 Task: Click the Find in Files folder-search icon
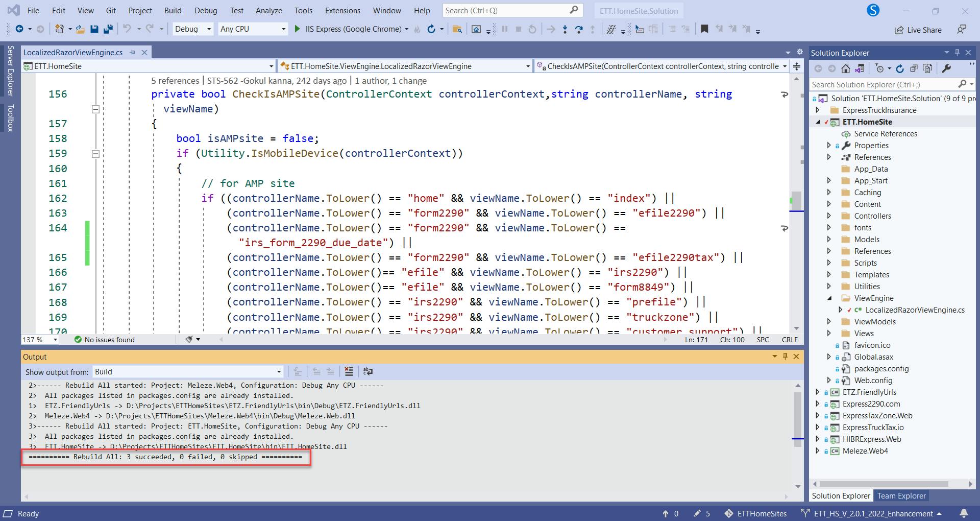457,29
